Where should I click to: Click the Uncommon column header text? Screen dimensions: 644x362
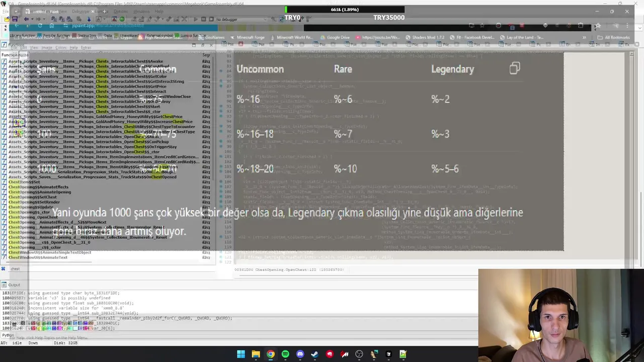pos(260,69)
